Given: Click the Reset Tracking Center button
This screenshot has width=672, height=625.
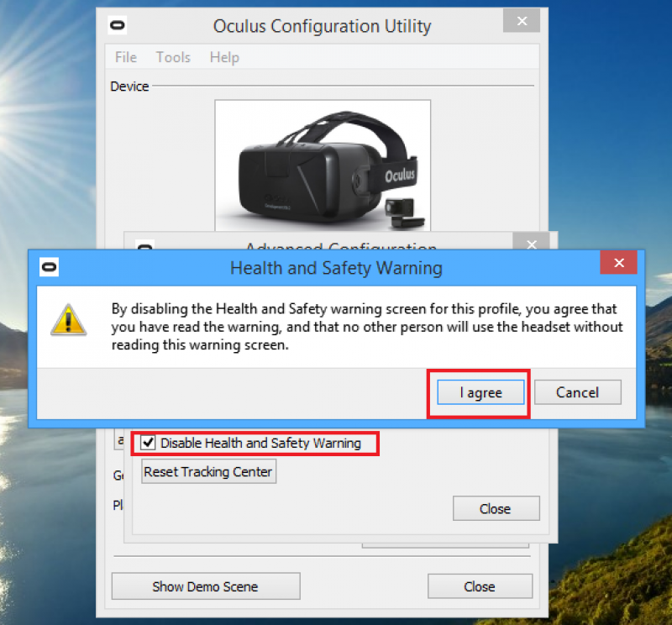Looking at the screenshot, I should point(208,471).
